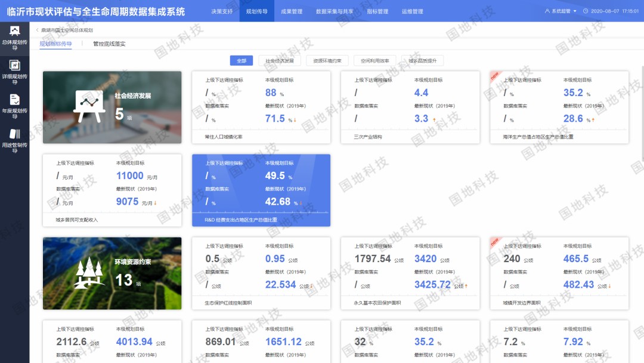The width and height of the screenshot is (644, 363).
Task: Filter by 空间利用效率 button
Action: (375, 60)
